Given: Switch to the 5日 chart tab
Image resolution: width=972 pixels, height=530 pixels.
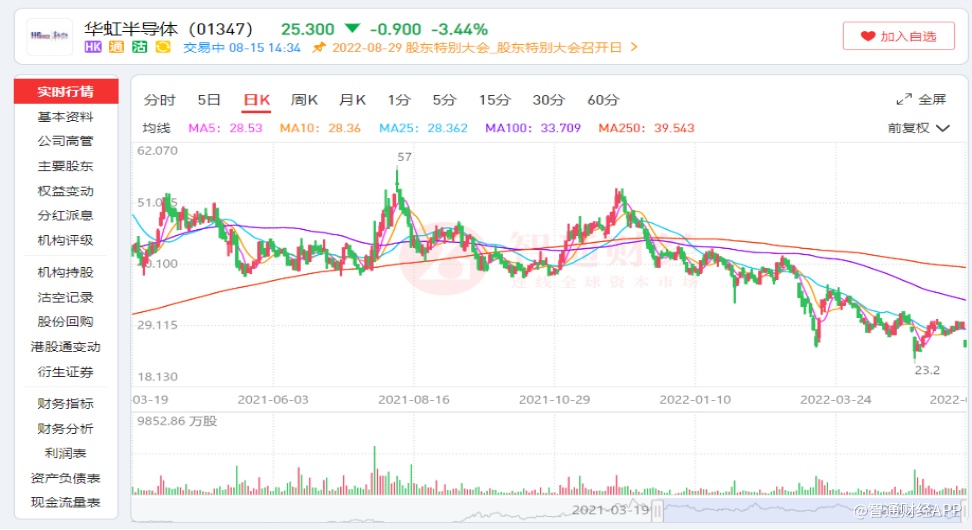Looking at the screenshot, I should point(209,100).
